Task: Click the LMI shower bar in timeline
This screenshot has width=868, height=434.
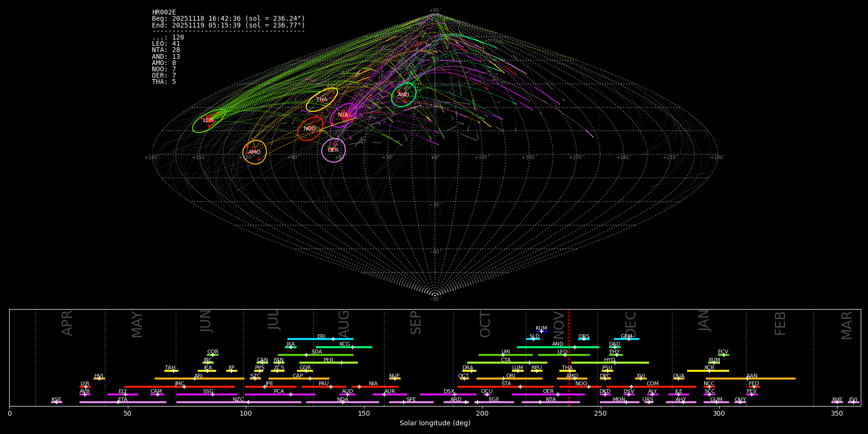Action: 506,355
